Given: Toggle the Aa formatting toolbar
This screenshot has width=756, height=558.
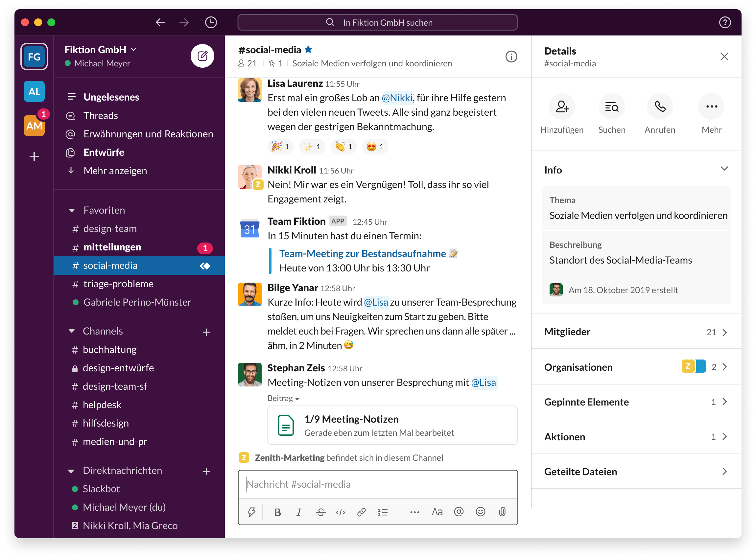Looking at the screenshot, I should point(437,512).
